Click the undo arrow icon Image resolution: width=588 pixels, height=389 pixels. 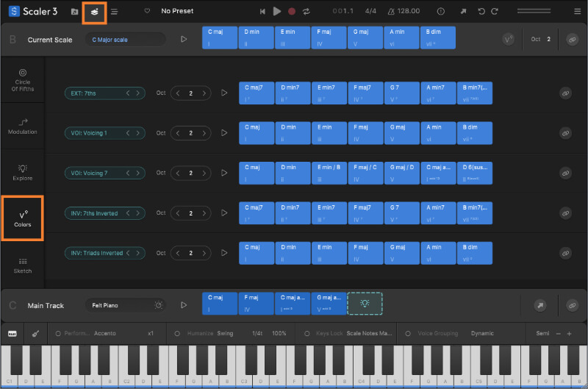pos(481,11)
